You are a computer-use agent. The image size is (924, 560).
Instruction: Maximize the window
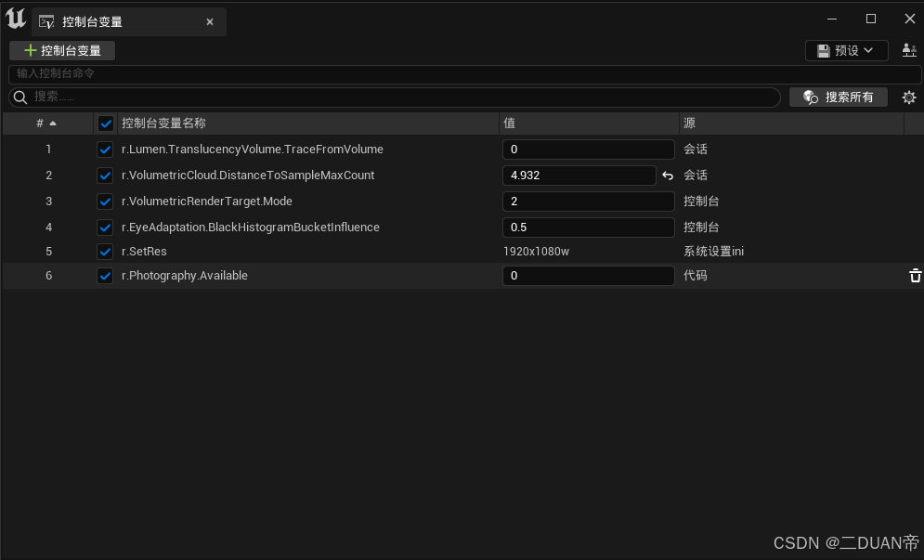tap(871, 19)
